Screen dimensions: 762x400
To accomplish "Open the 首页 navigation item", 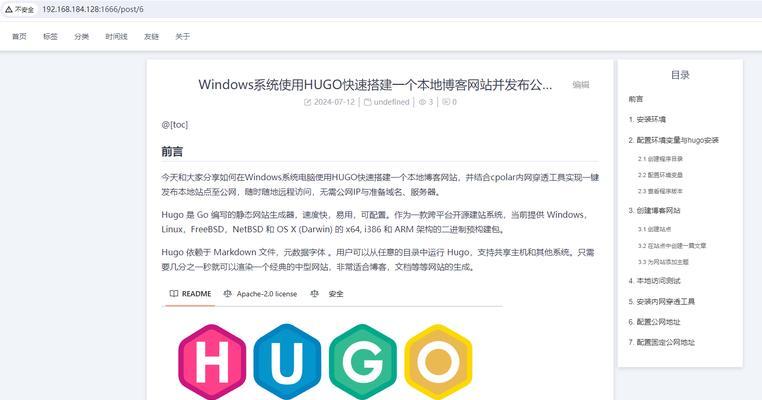I will (19, 36).
